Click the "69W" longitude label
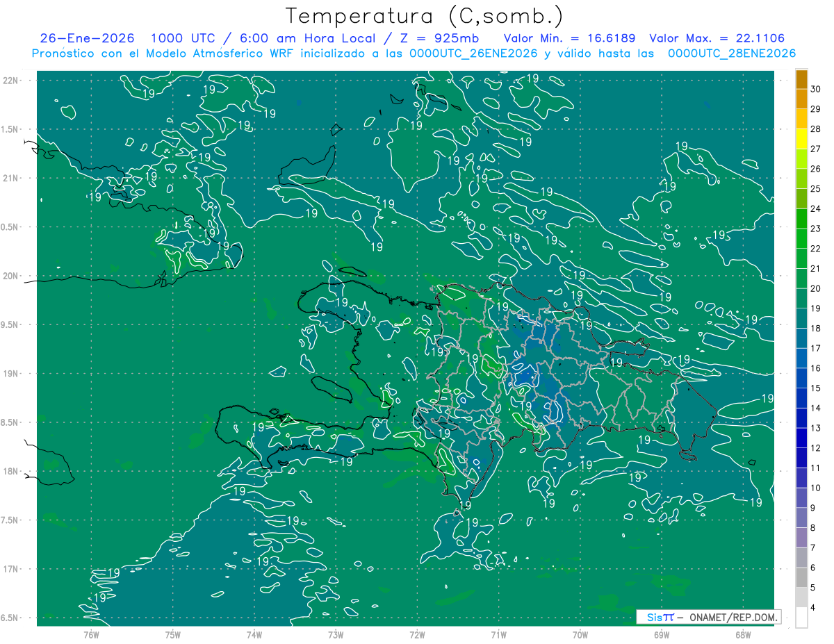This screenshot has height=644, width=834. (x=662, y=635)
